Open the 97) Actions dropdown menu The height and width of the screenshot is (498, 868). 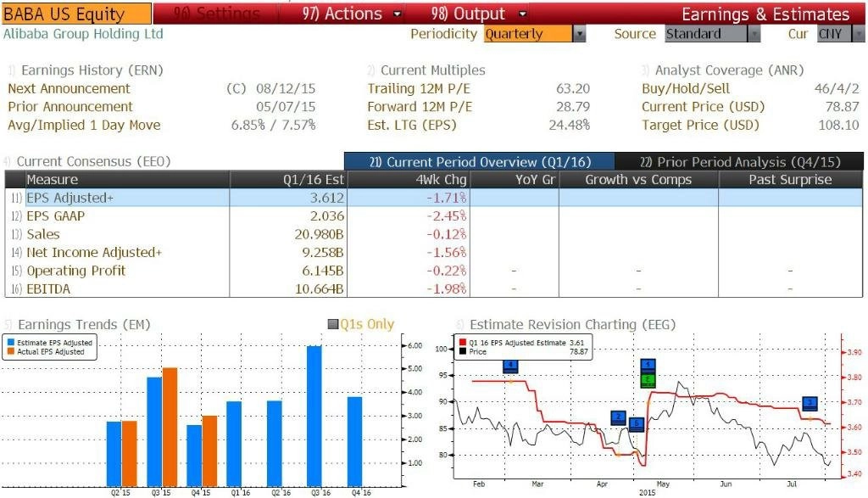coord(352,14)
